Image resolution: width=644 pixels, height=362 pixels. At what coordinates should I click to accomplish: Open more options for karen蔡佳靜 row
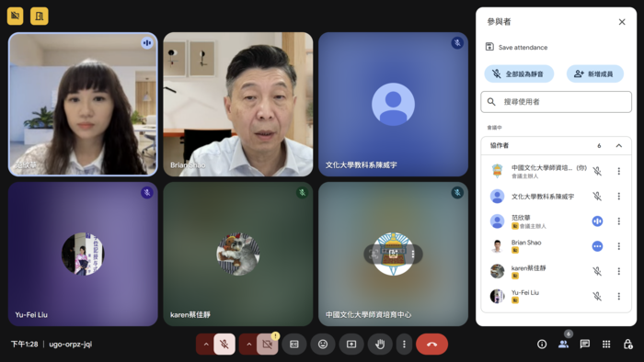tap(619, 271)
